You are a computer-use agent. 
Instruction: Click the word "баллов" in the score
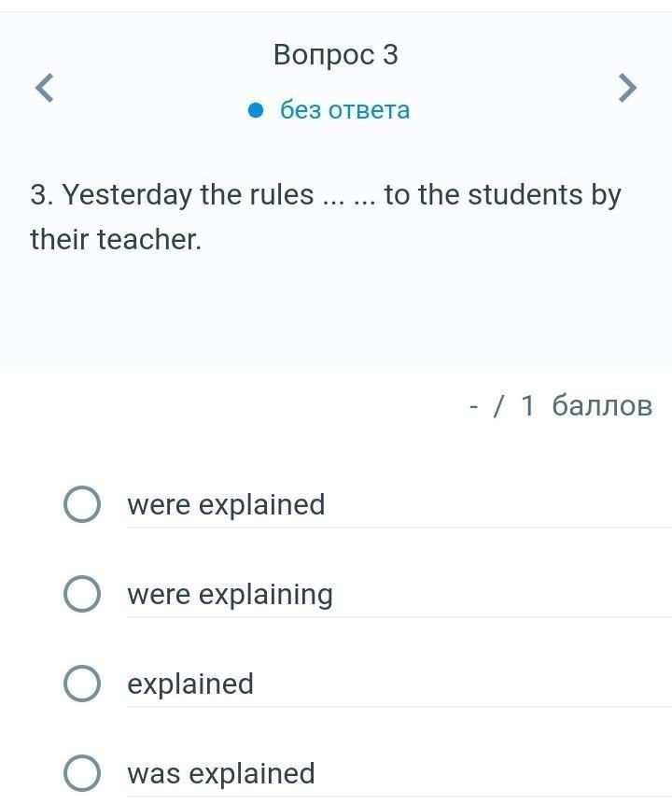tap(602, 405)
